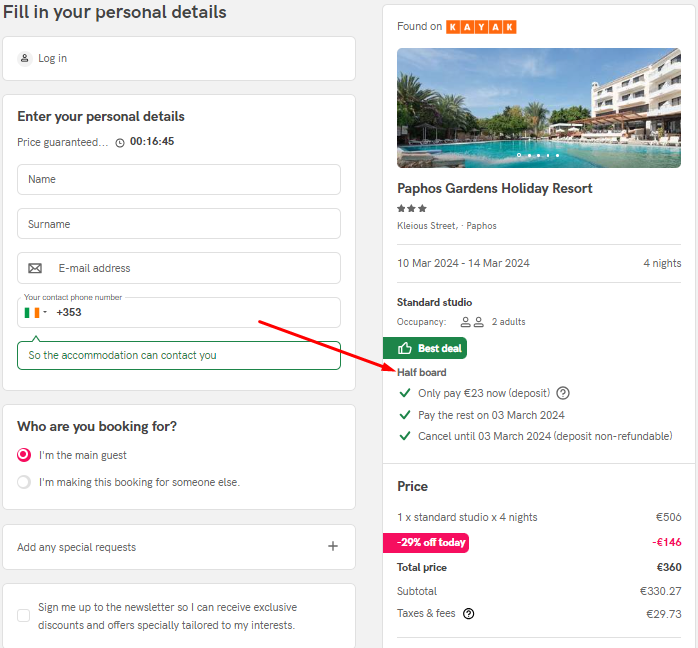
Task: Click the Surname input field
Action: [x=179, y=224]
